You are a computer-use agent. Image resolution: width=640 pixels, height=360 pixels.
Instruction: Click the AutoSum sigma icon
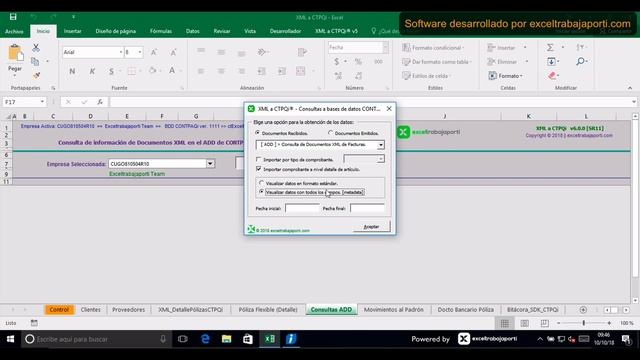click(550, 47)
